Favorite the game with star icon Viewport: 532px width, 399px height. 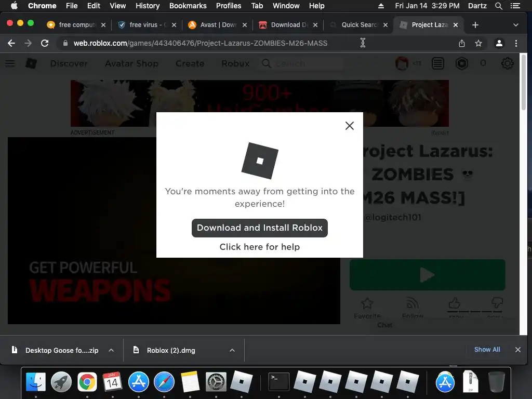click(x=367, y=303)
